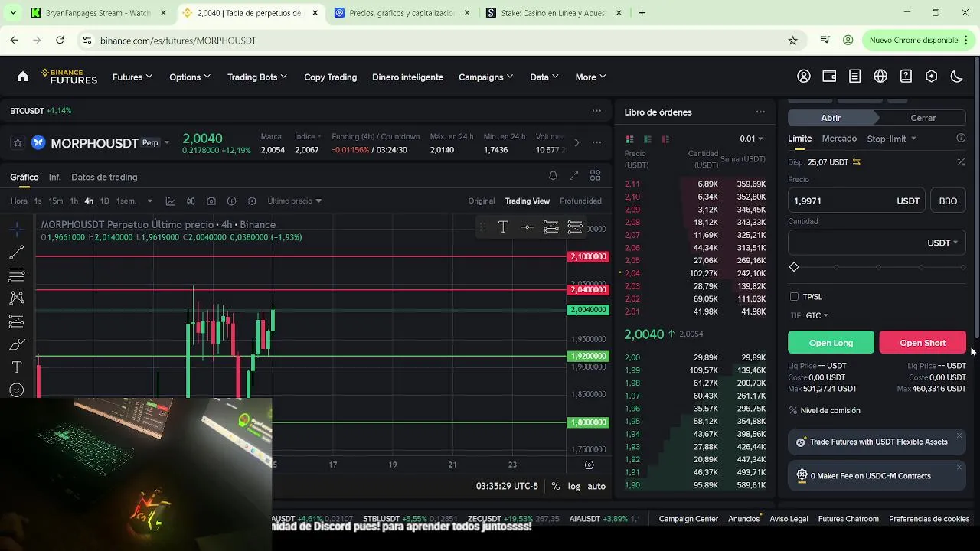Screen dimensions: 980x551
Task: Click the BBO button
Action: (x=948, y=201)
